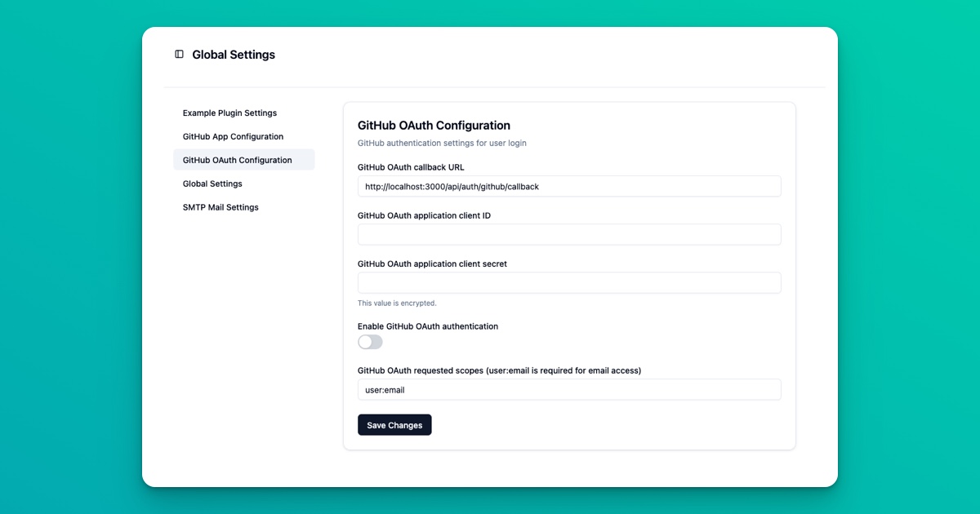Click the requested scopes field showing user:email

pyautogui.click(x=569, y=389)
